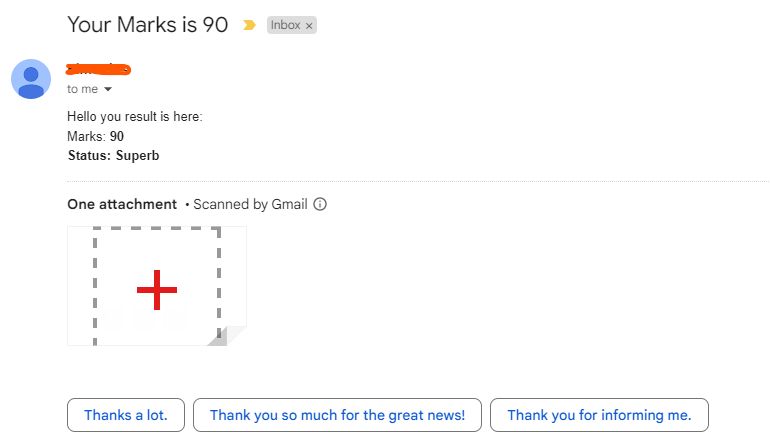Click the yellow importance marker icon

pyautogui.click(x=249, y=25)
